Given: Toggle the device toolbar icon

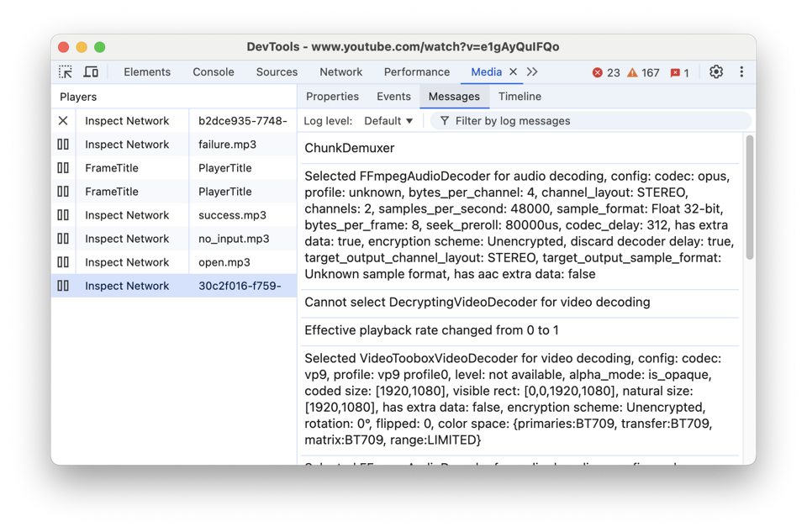Looking at the screenshot, I should point(92,71).
